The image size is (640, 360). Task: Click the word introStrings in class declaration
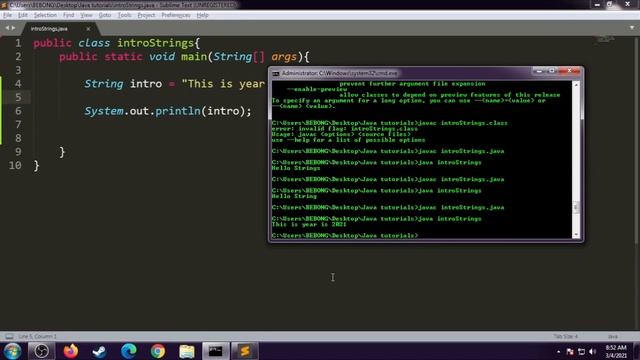coord(156,43)
